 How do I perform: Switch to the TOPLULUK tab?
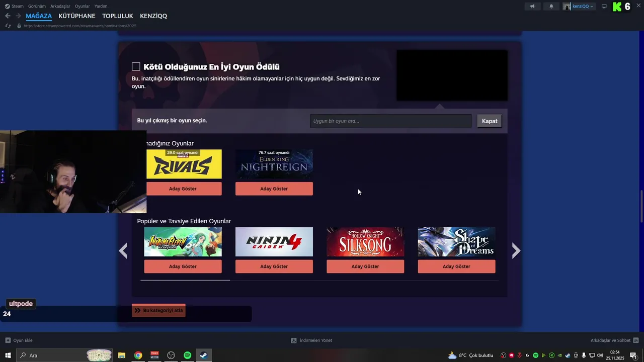coord(118,16)
